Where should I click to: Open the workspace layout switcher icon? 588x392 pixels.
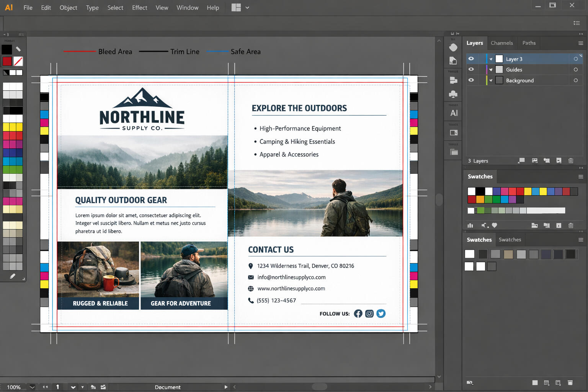(236, 8)
